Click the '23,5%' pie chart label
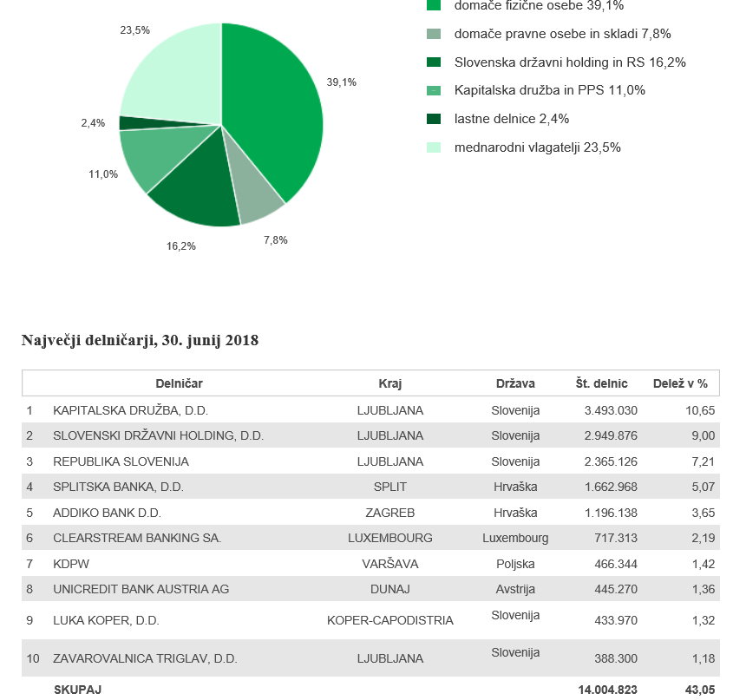This screenshot has height=700, width=733. point(134,30)
